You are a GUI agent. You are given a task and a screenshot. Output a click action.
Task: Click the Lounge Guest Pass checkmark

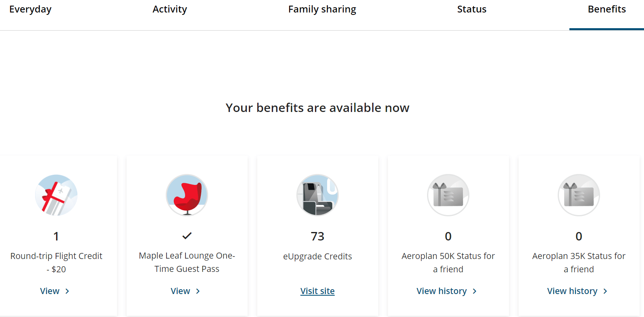187,236
